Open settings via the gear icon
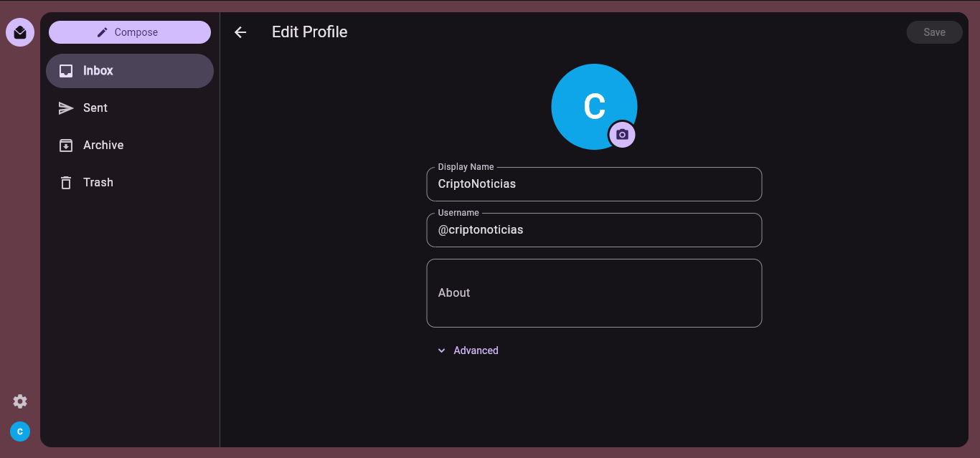Image resolution: width=980 pixels, height=458 pixels. click(20, 401)
